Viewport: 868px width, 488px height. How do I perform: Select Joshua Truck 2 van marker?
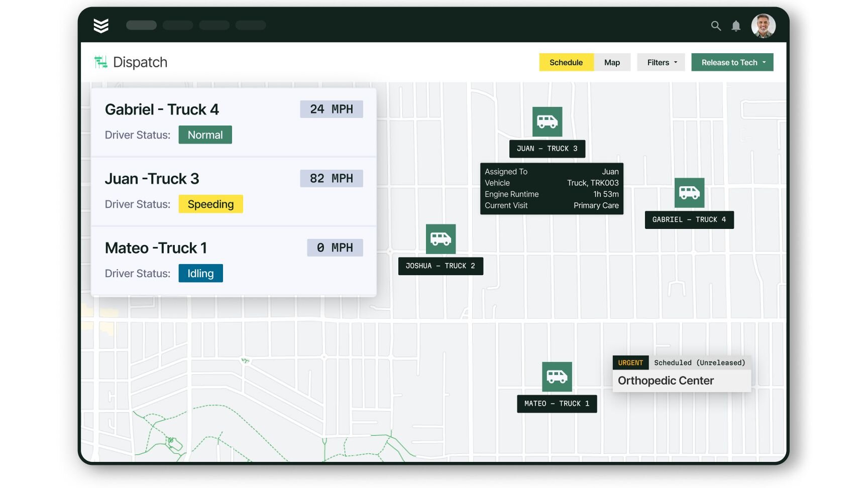click(x=441, y=239)
